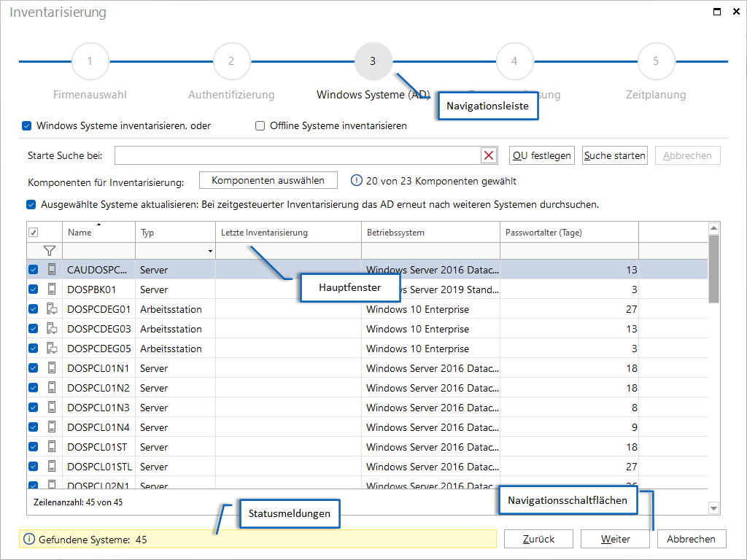Click server icon in DOSPCL01N2 row
The height and width of the screenshot is (560, 747).
pos(52,388)
